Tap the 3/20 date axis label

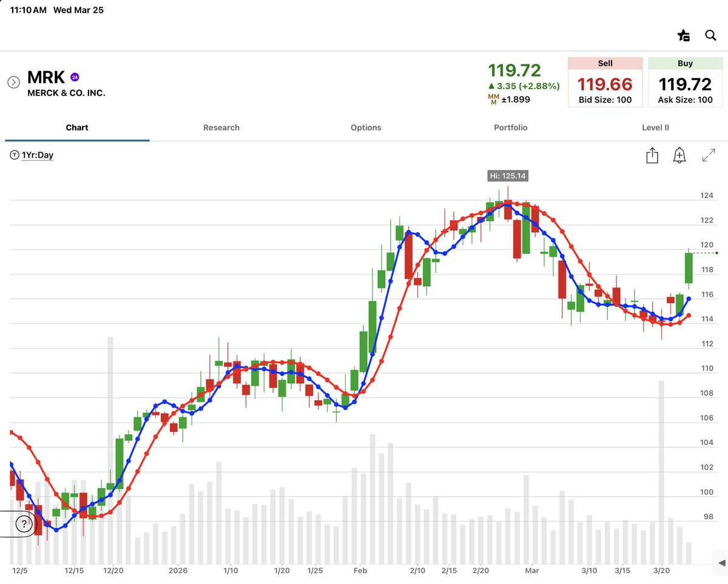[662, 571]
